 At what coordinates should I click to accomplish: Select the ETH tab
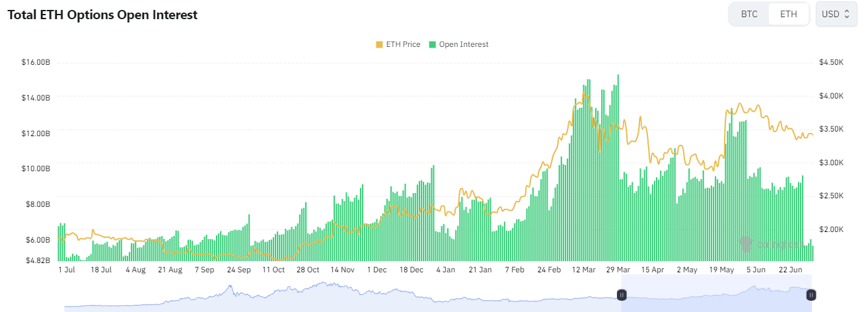click(x=789, y=14)
